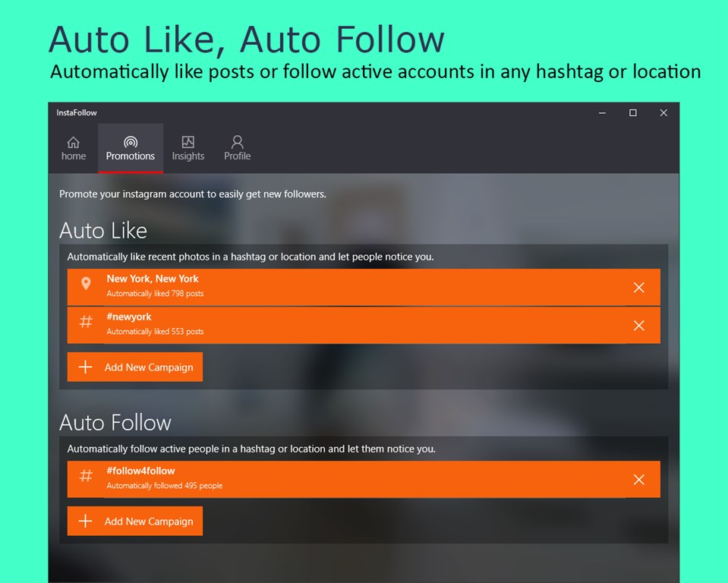Click the plus icon in Auto Like section
This screenshot has height=583, width=728.
[86, 367]
